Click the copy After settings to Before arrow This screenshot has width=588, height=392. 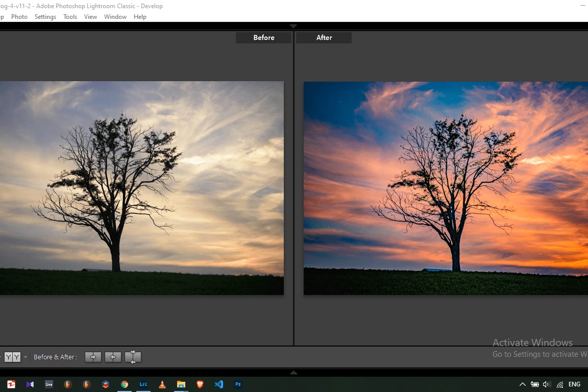[113, 357]
